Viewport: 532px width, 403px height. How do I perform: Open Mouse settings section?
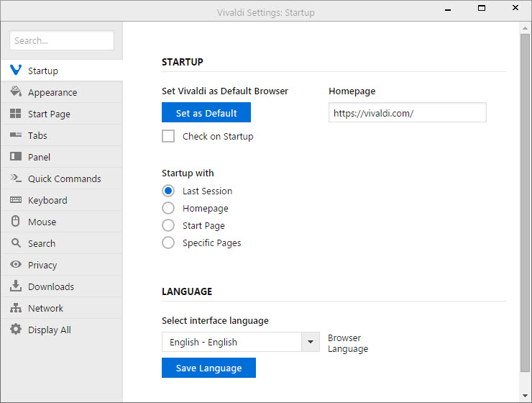coord(62,222)
